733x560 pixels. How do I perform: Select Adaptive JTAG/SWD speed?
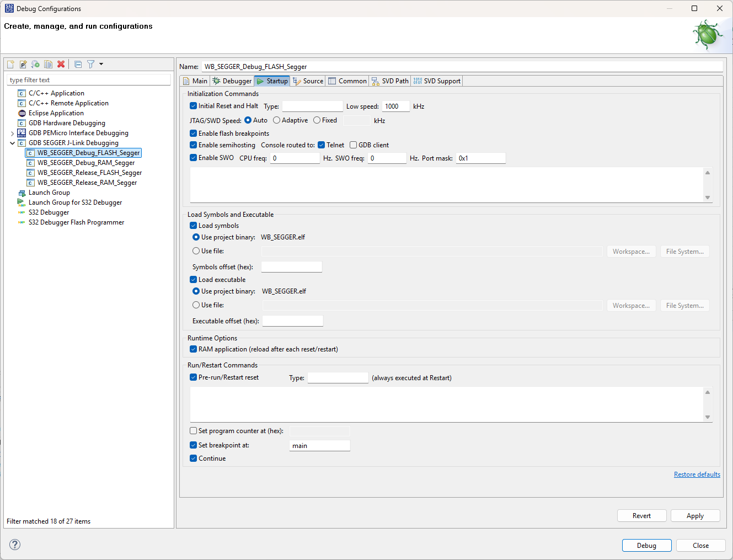coord(276,120)
